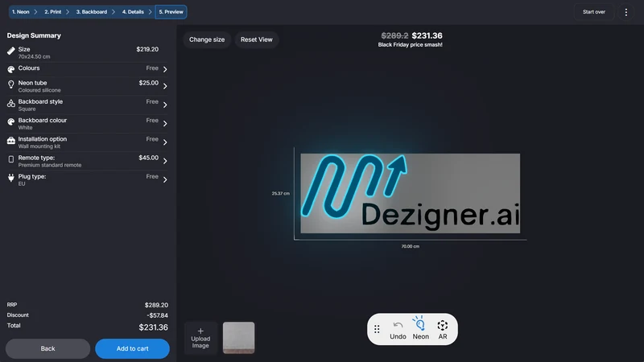Click the Change size button
Viewport: 644px width, 362px height.
[207, 39]
